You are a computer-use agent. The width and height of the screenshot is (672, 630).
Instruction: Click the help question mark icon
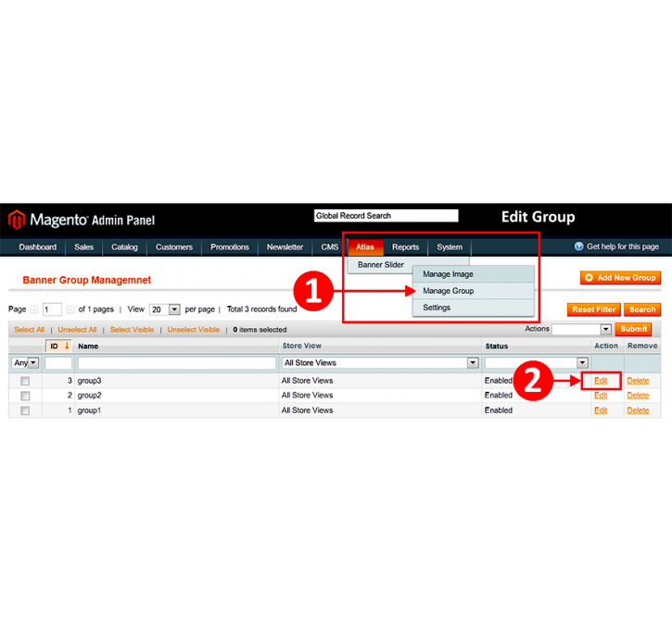(578, 246)
